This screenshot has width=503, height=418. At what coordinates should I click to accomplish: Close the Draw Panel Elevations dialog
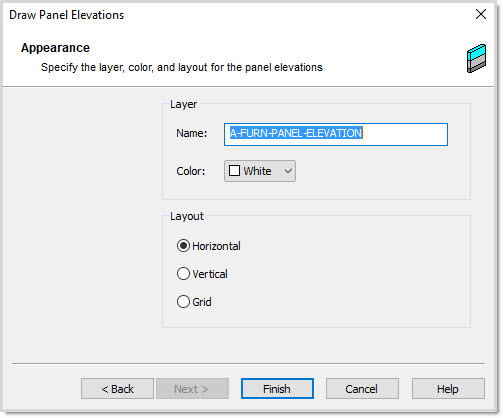481,14
